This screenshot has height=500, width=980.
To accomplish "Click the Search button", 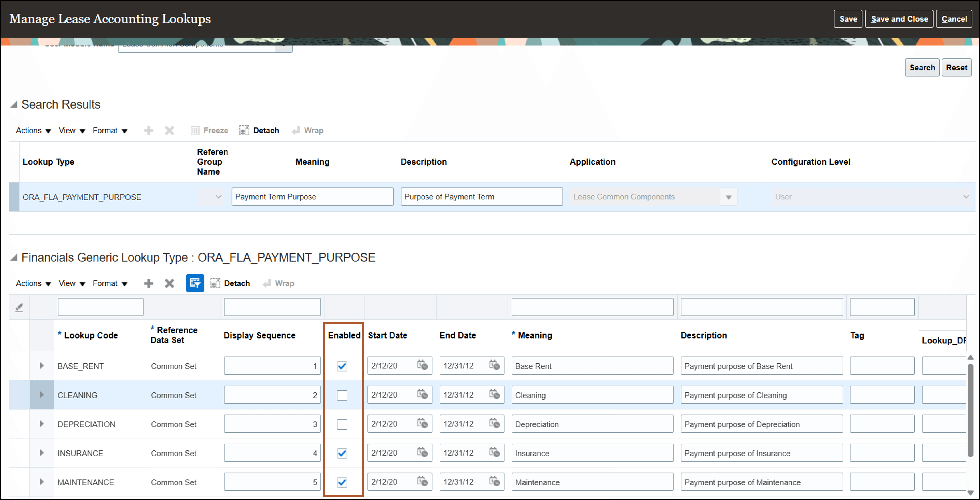I will coord(922,68).
